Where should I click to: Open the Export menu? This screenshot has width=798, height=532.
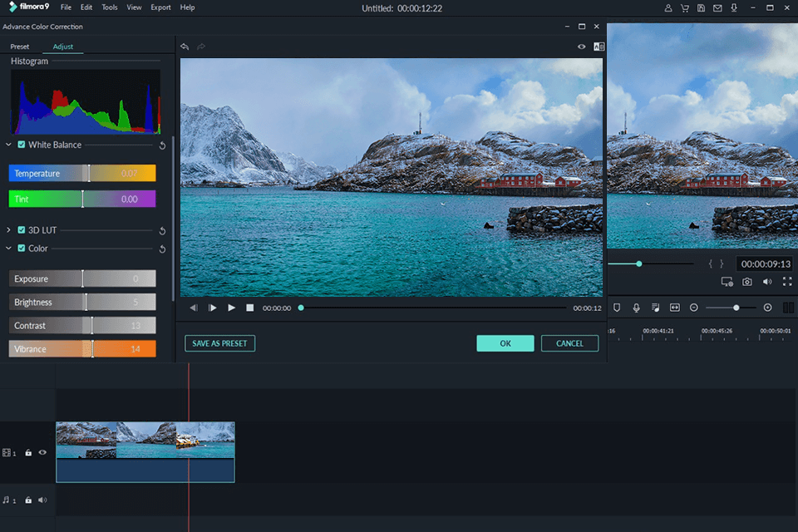tap(160, 7)
